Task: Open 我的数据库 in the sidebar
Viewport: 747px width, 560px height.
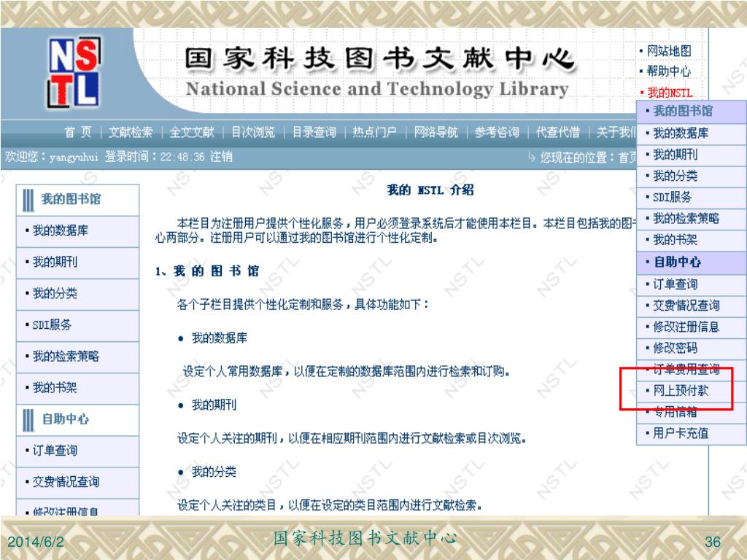Action: tap(77, 231)
